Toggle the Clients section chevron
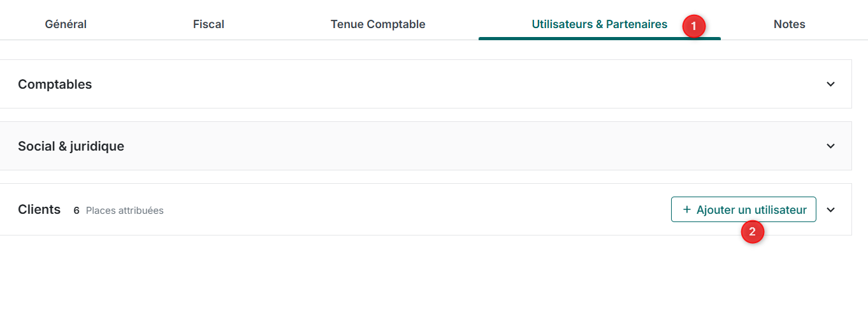Screen dimensions: 868x314 pyautogui.click(x=830, y=210)
